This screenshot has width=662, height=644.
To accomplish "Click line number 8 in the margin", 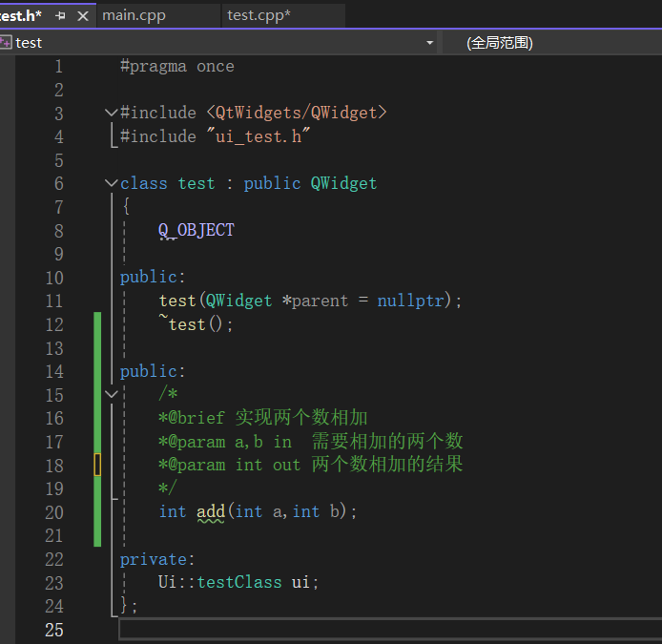I will point(59,231).
